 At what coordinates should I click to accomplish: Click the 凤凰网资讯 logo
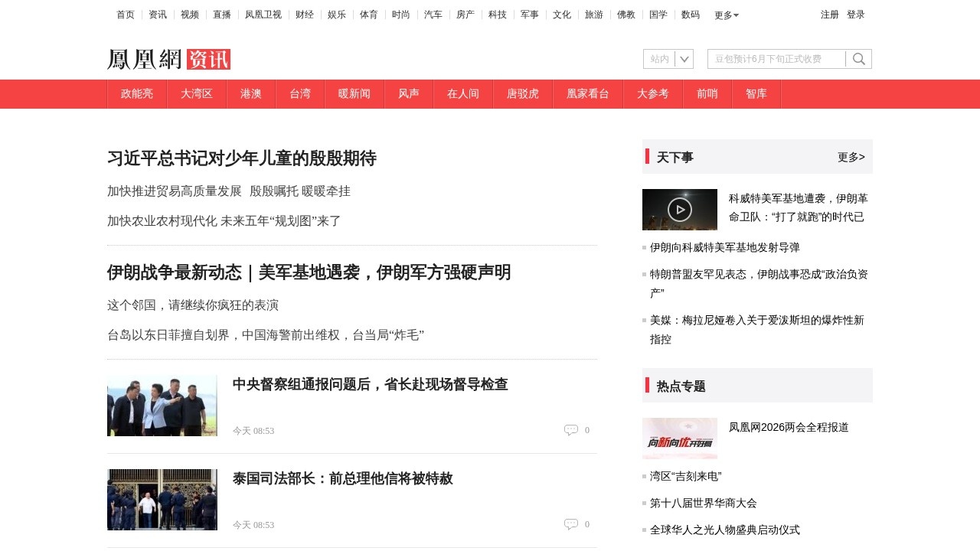coord(169,59)
